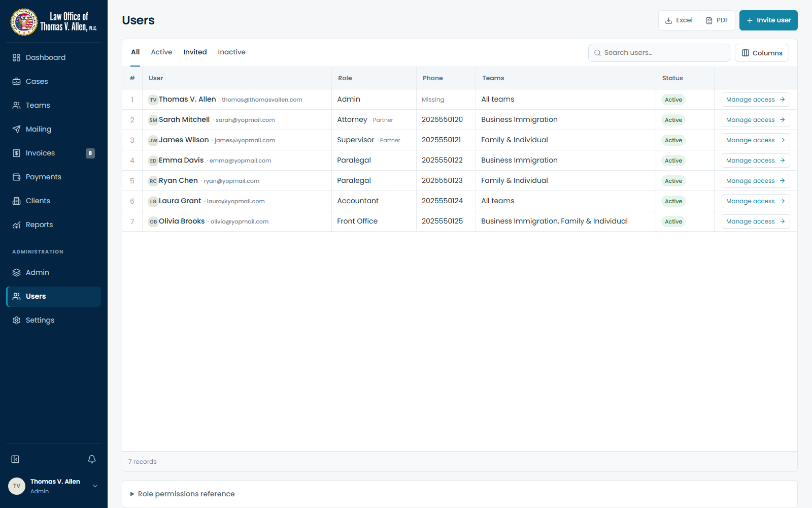Image resolution: width=812 pixels, height=508 pixels.
Task: Open the Cases briefcase icon
Action: click(16, 81)
